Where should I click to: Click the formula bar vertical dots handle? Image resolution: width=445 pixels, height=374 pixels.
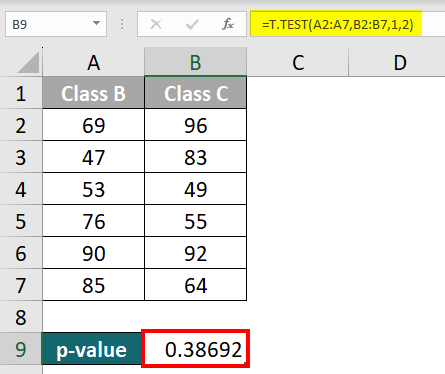point(122,24)
